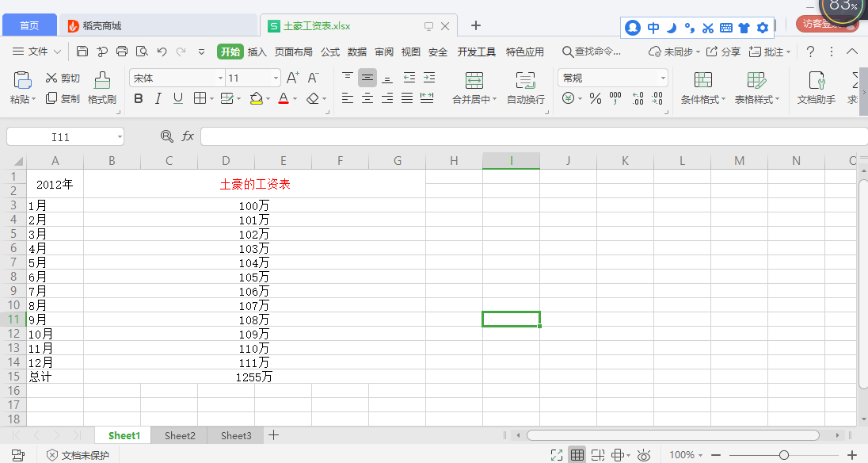The height and width of the screenshot is (463, 868).
Task: Expand the 文件 menu arrow
Action: click(x=58, y=52)
